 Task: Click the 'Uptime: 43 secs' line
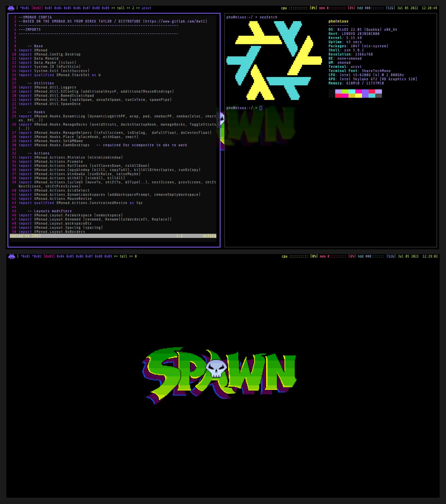click(345, 42)
